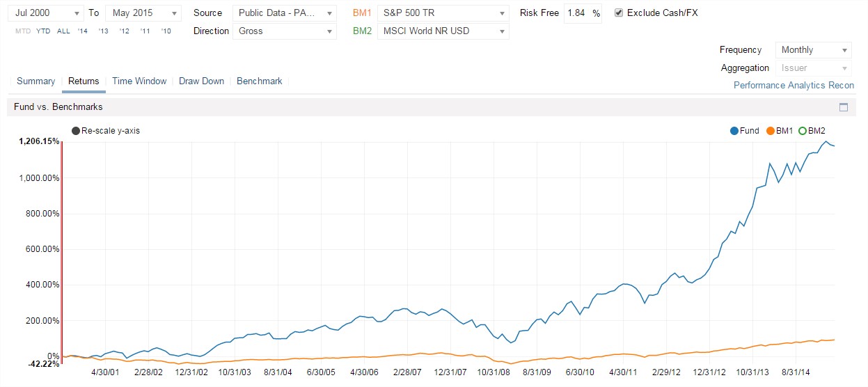Switch to the Summary tab
This screenshot has height=387, width=868.
(35, 81)
